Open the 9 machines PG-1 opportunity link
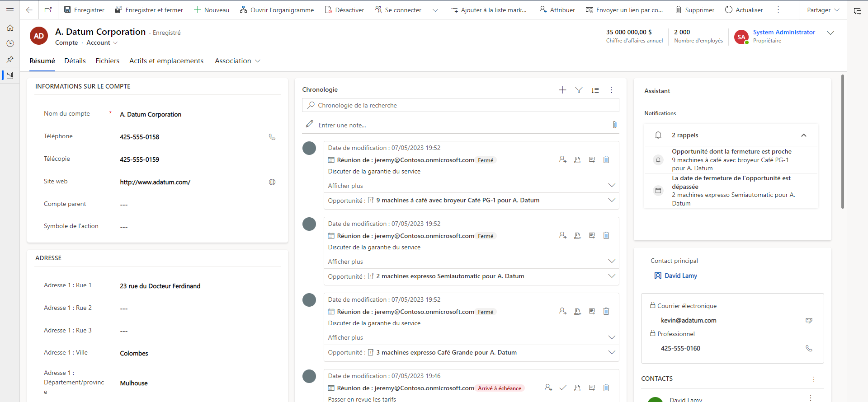The height and width of the screenshot is (402, 868). (x=458, y=200)
